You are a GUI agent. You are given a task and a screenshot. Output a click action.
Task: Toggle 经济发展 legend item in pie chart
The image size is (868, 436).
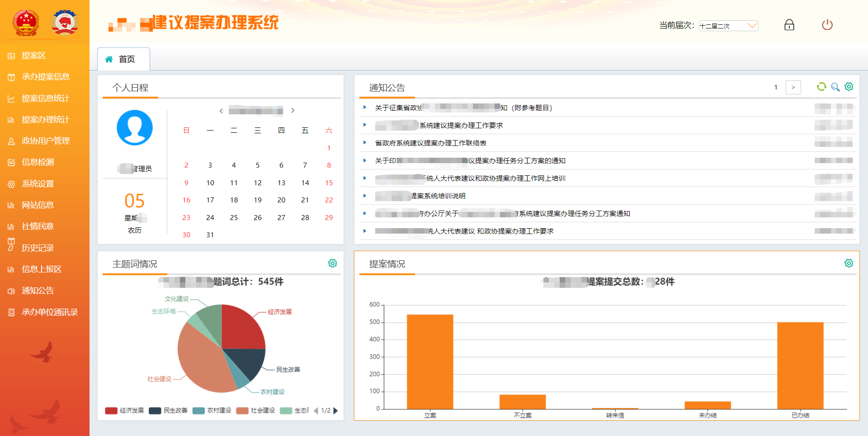124,410
